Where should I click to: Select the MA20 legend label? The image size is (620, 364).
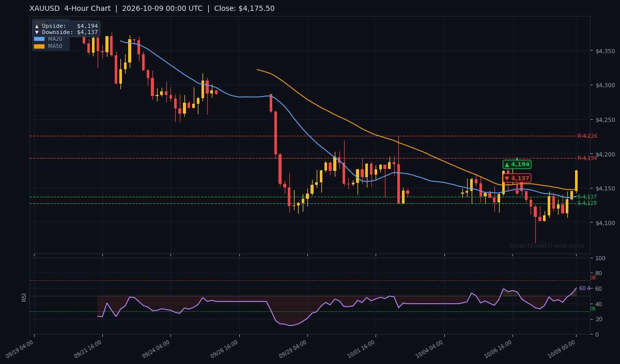pyautogui.click(x=55, y=39)
